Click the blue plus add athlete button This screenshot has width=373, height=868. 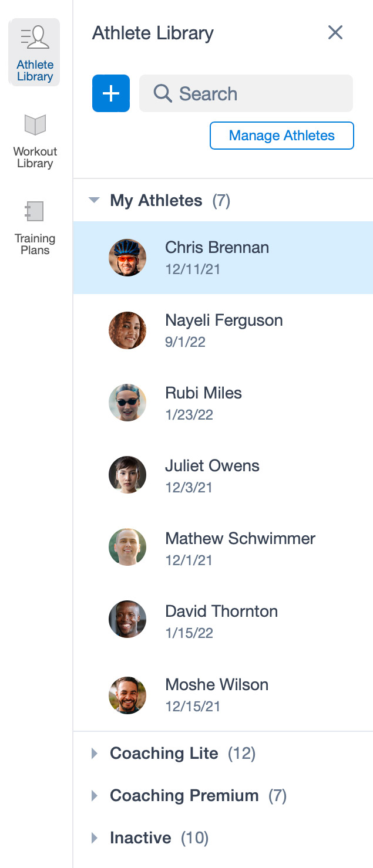tap(111, 93)
